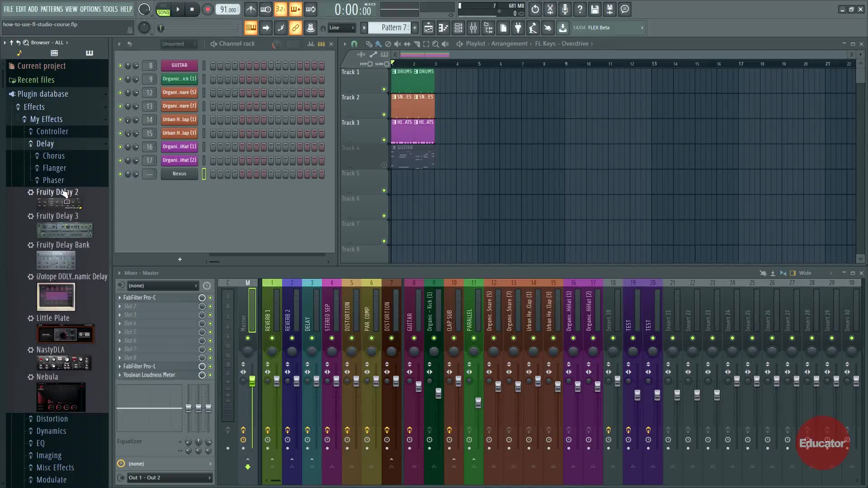
Task: Toggle the GUITAR channel mute LED
Action: (120, 66)
